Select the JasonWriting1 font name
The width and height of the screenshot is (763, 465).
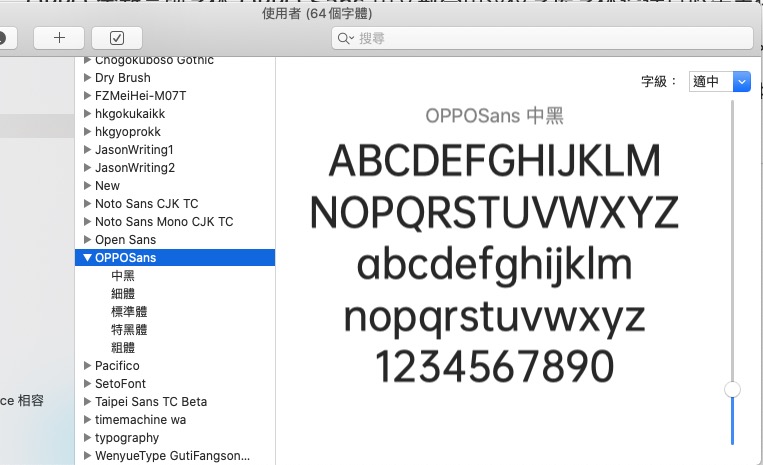[134, 150]
